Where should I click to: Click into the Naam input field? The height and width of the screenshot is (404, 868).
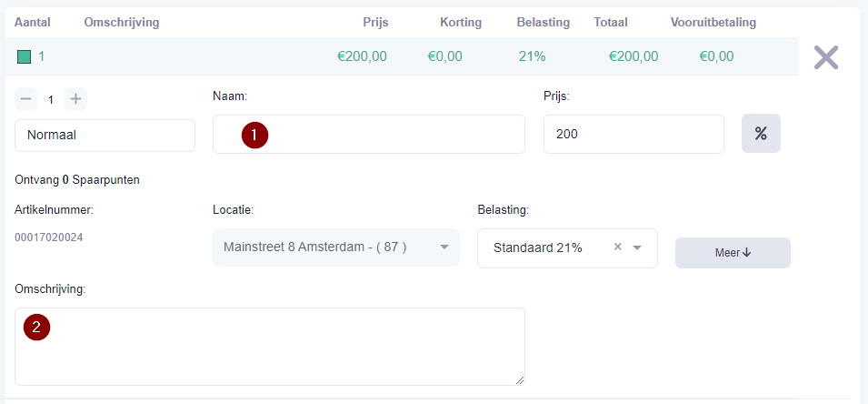point(369,134)
